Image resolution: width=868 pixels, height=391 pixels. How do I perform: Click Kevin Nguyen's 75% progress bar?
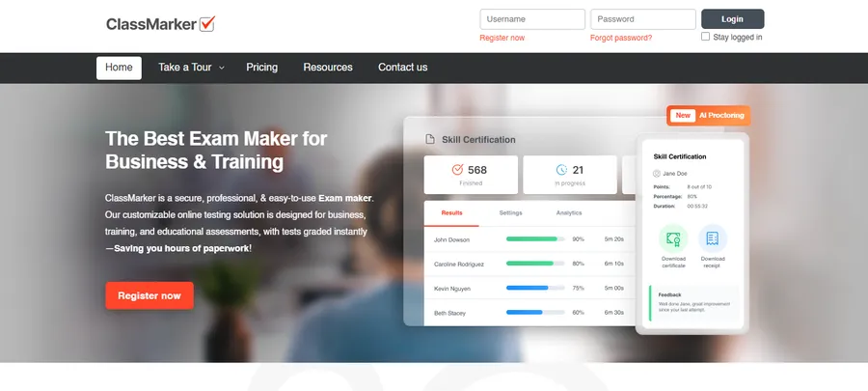(x=535, y=288)
